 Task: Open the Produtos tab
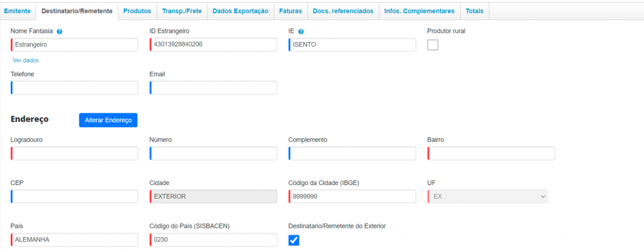click(137, 11)
